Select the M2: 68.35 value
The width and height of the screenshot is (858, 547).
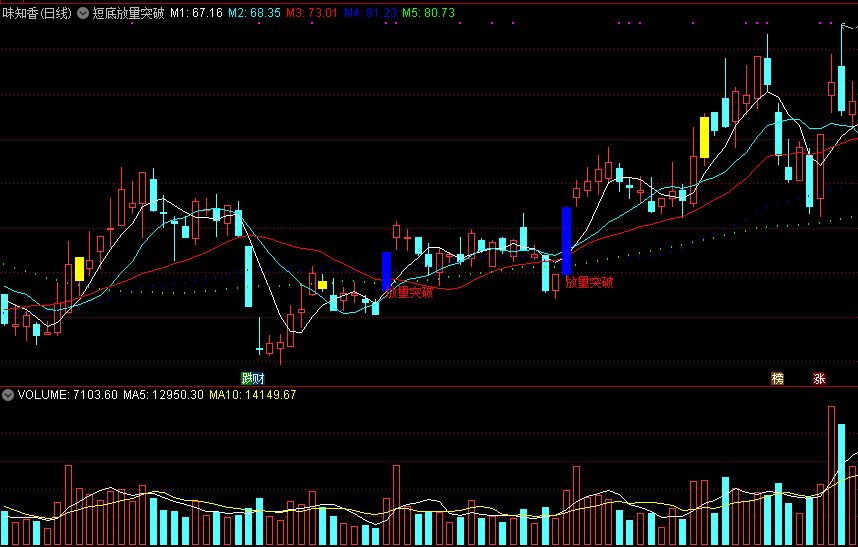(x=254, y=13)
